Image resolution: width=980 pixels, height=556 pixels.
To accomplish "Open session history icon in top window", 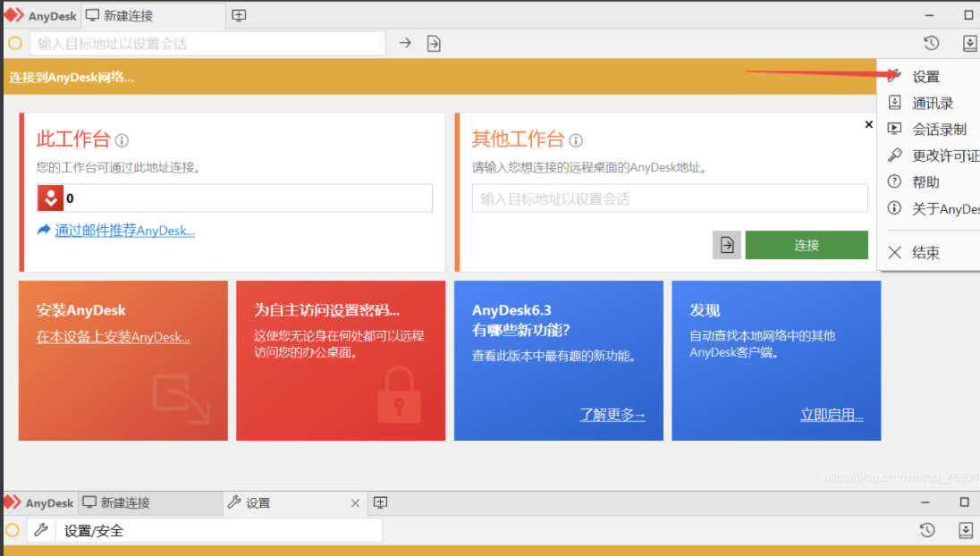I will coord(931,43).
